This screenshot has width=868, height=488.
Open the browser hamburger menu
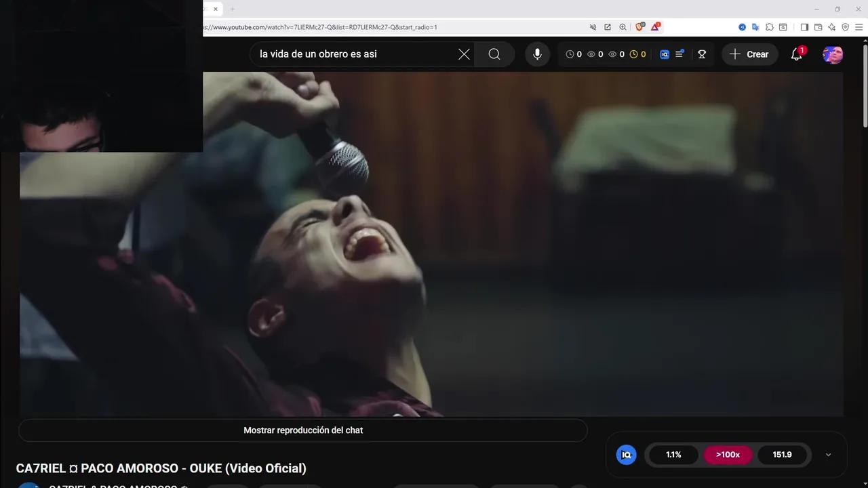tap(859, 27)
